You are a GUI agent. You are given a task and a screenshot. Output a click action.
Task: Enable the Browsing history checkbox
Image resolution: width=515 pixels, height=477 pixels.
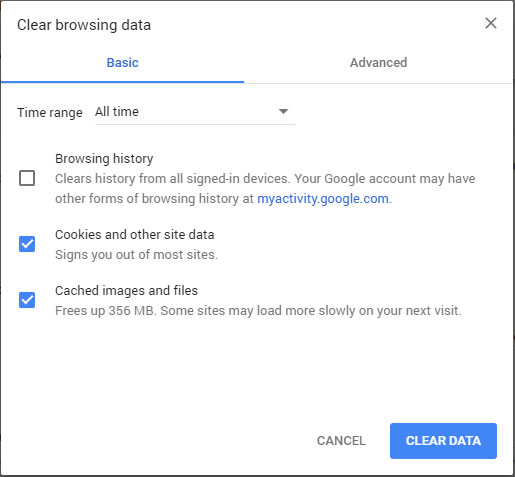[27, 178]
